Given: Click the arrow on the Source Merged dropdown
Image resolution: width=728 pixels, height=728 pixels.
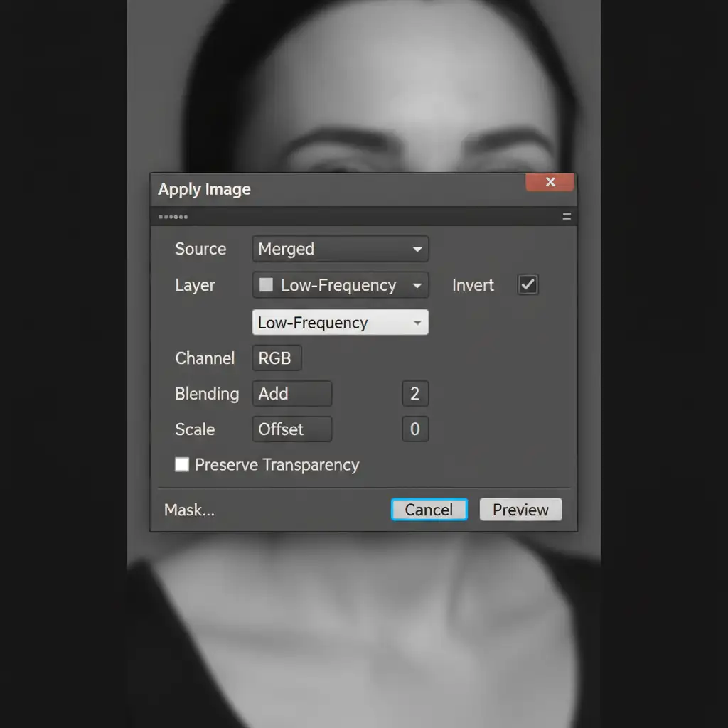Looking at the screenshot, I should (x=417, y=250).
